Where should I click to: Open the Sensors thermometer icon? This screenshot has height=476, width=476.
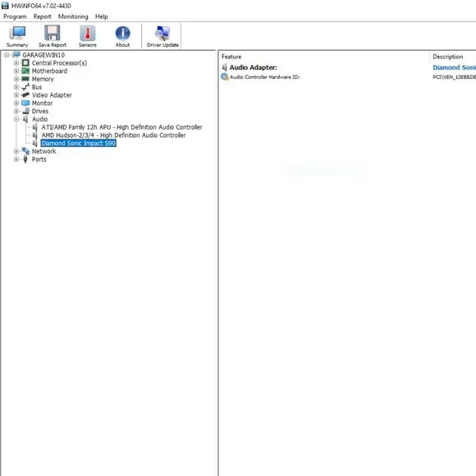coord(88,33)
